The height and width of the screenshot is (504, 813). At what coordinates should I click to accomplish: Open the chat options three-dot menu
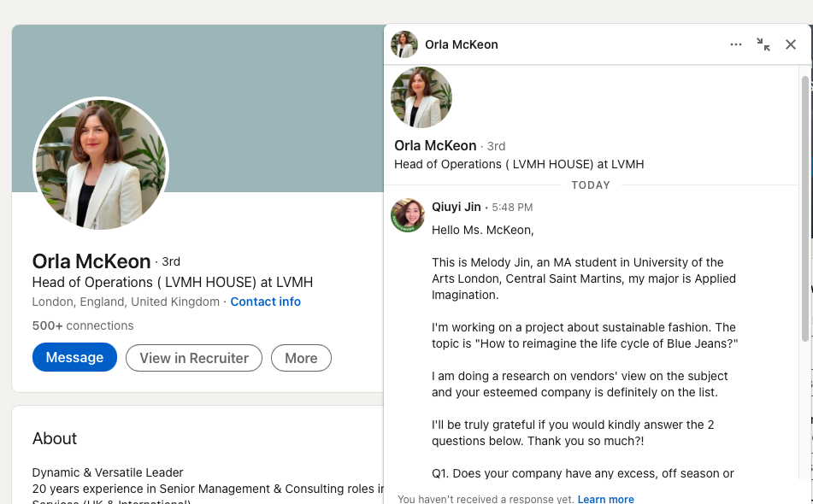(735, 44)
